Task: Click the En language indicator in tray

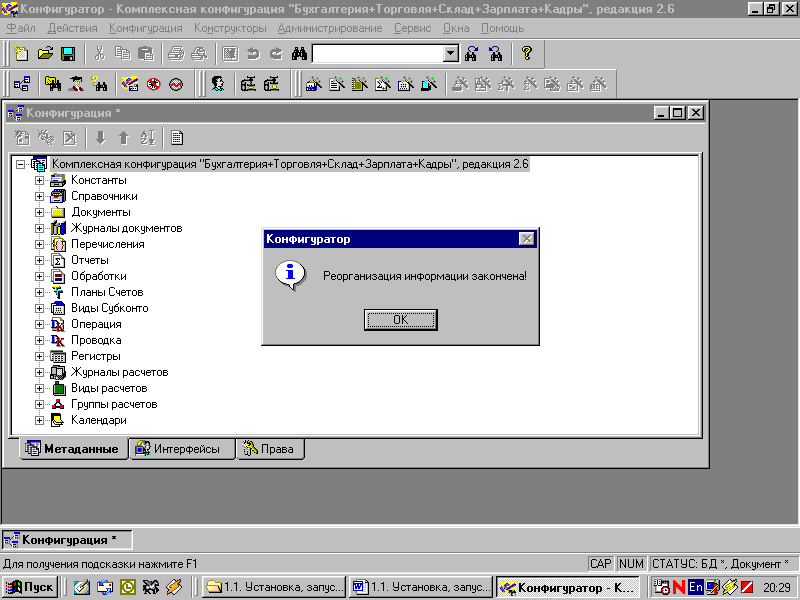Action: tap(695, 587)
